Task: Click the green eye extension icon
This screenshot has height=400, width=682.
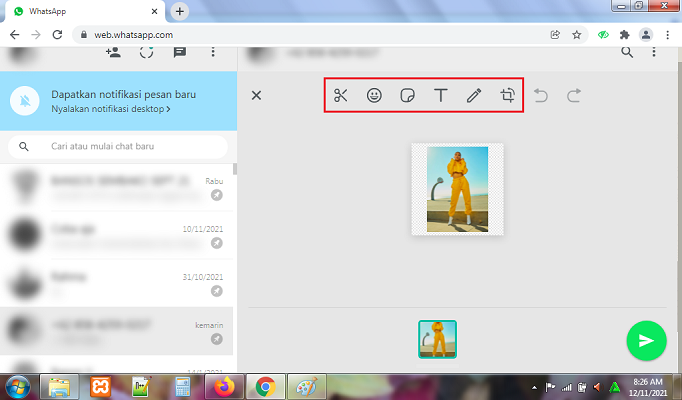Action: [603, 35]
